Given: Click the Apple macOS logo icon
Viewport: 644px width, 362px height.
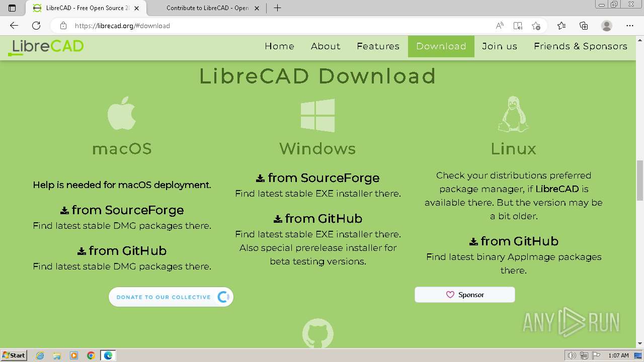Looking at the screenshot, I should click(x=122, y=114).
